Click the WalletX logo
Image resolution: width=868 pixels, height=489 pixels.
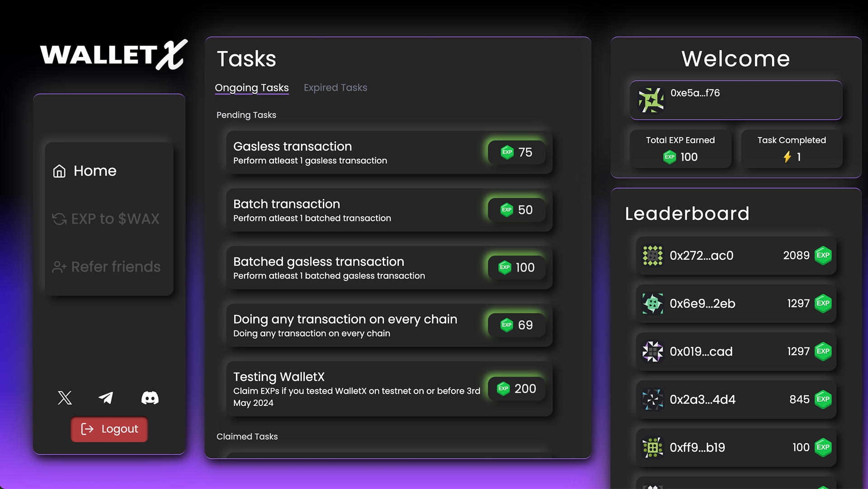click(114, 54)
